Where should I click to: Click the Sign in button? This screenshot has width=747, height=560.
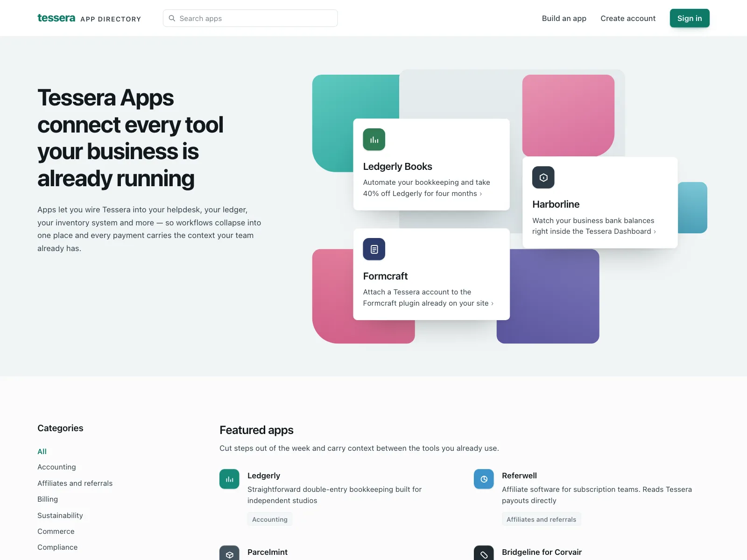point(690,18)
